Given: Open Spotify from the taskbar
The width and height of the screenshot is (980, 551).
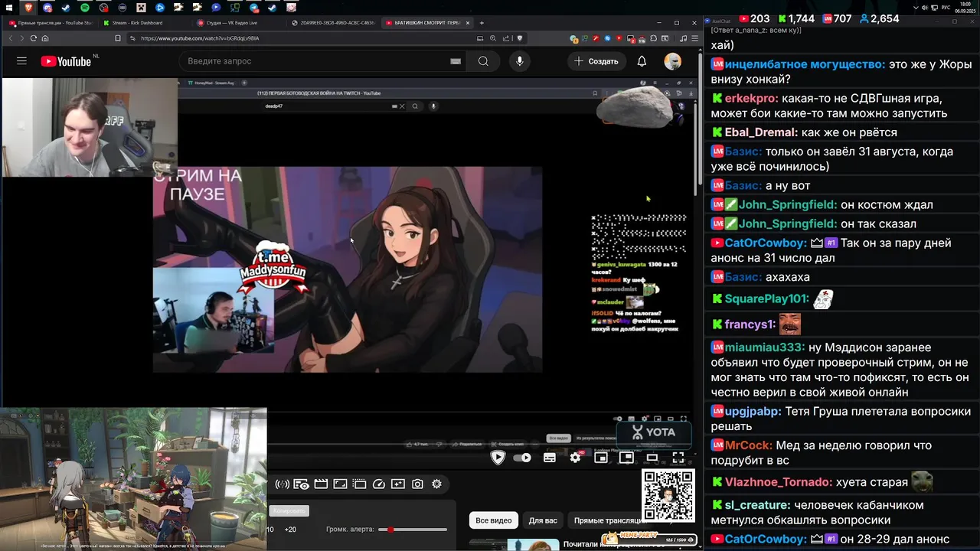Looking at the screenshot, I should pyautogui.click(x=85, y=8).
